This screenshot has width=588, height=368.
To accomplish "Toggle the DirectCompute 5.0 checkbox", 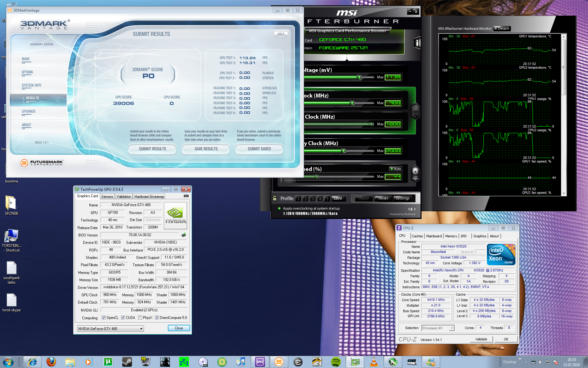I will point(157,318).
